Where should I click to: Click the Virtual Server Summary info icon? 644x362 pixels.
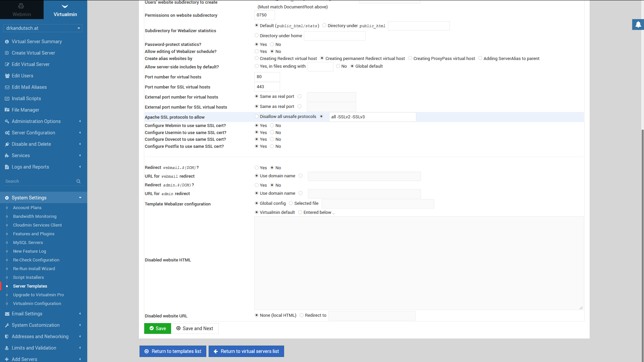click(7, 42)
